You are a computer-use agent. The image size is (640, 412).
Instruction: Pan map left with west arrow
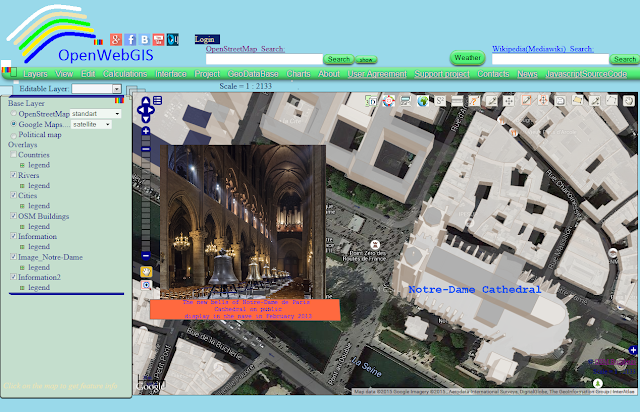141,110
